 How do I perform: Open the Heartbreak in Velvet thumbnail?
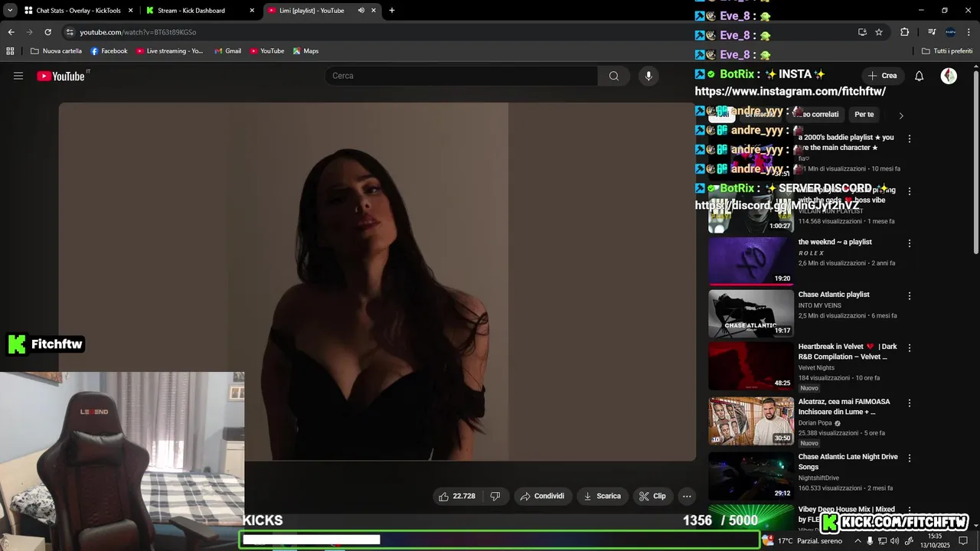coord(751,366)
